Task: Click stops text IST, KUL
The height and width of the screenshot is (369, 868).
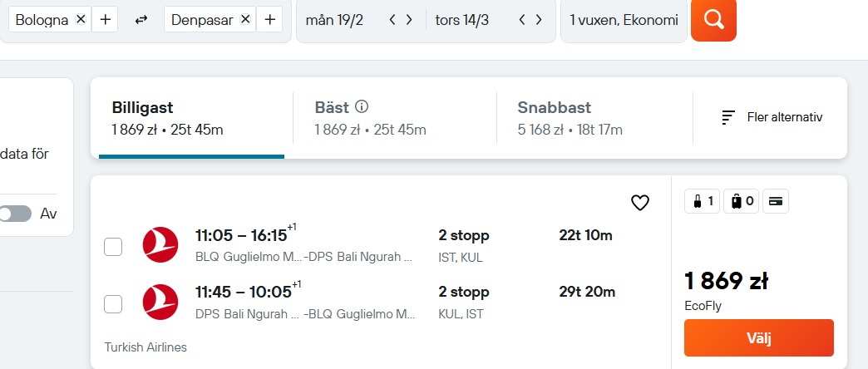Action: coord(461,258)
